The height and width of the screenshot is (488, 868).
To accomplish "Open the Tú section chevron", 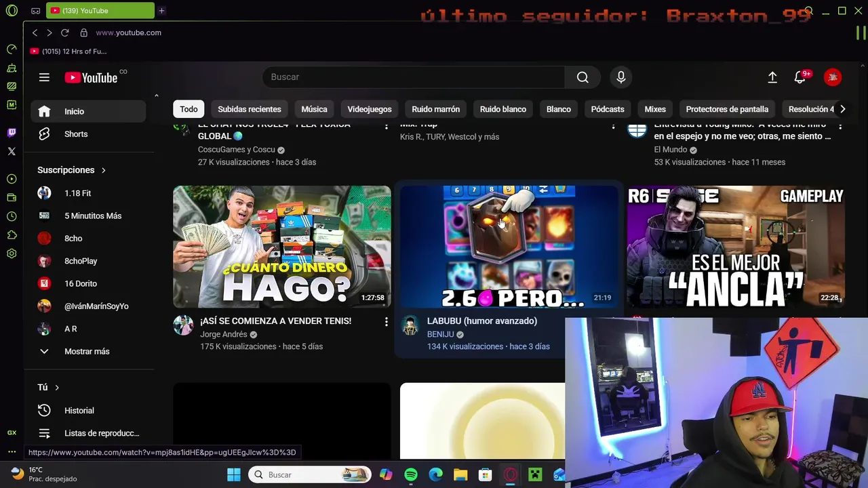I will [x=57, y=387].
